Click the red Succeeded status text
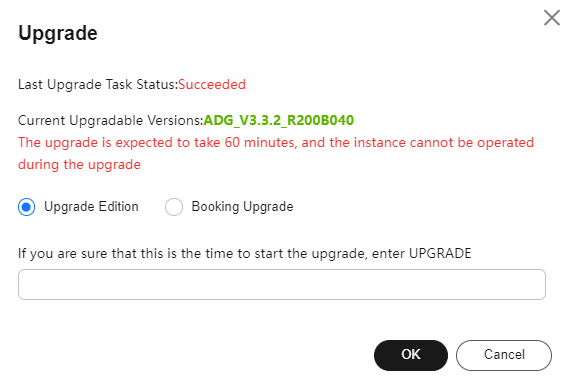The width and height of the screenshot is (567, 384). pos(212,85)
